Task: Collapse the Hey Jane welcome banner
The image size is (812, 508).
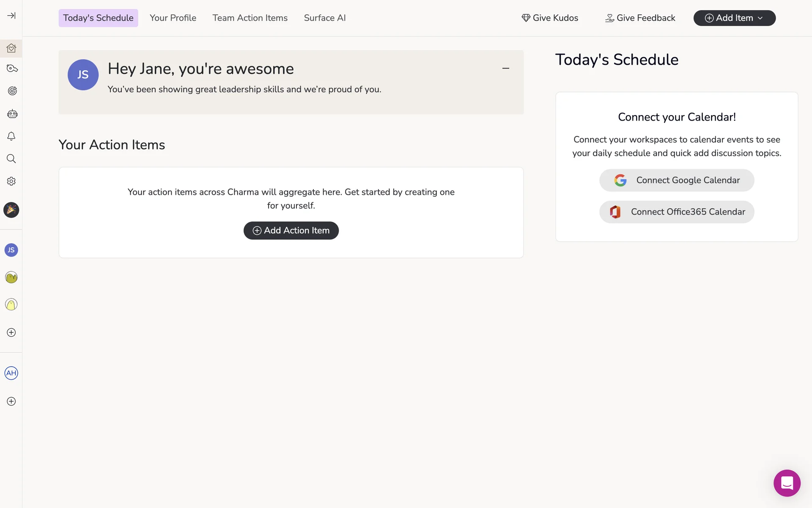Action: click(505, 68)
